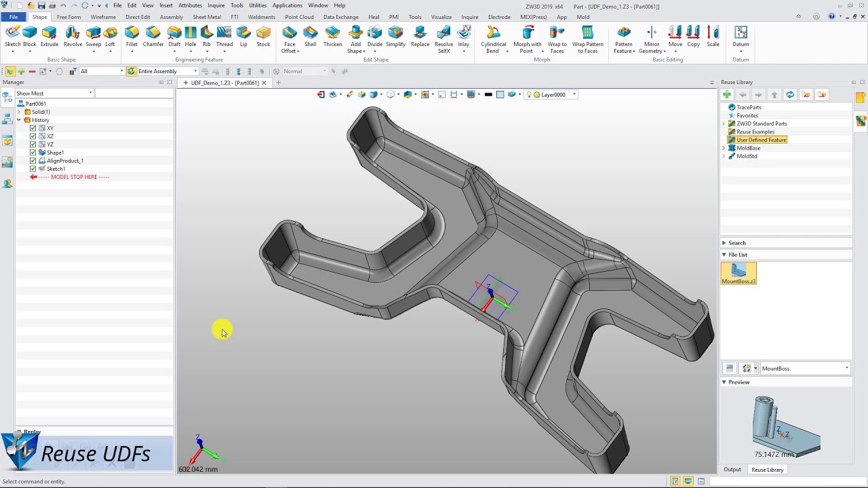This screenshot has height=488, width=868.
Task: Select the Lip feature tool
Action: [243, 37]
